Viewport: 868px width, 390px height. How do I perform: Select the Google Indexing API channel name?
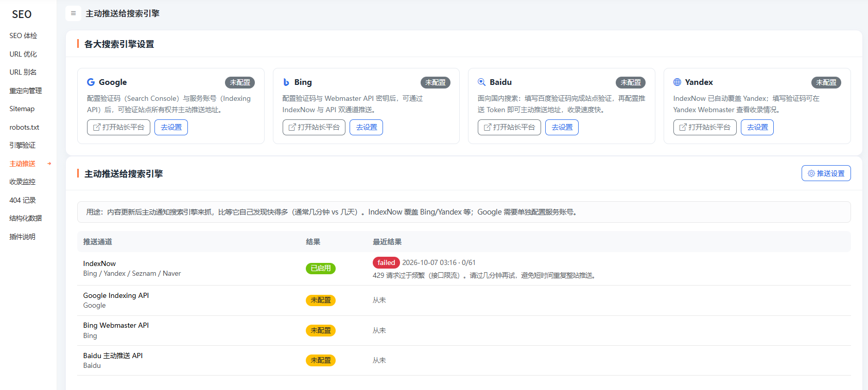click(x=116, y=295)
